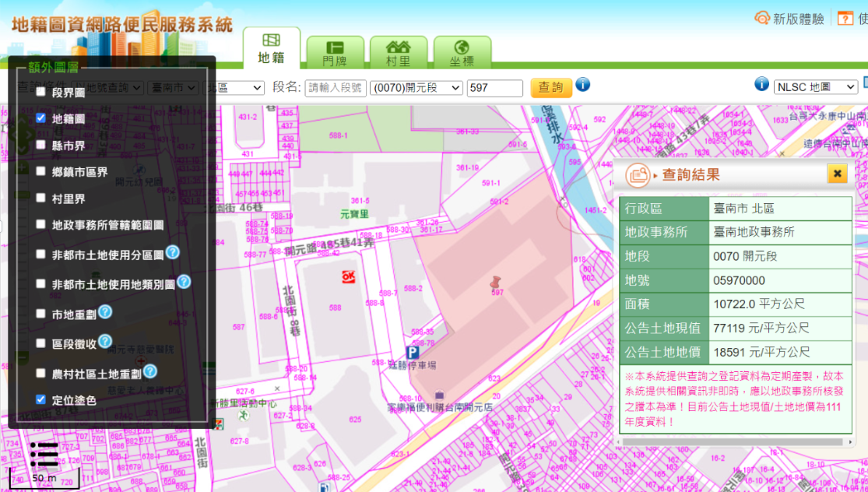Tick the 鄉鎮市區界 checkbox
The height and width of the screenshot is (492, 868).
40,171
